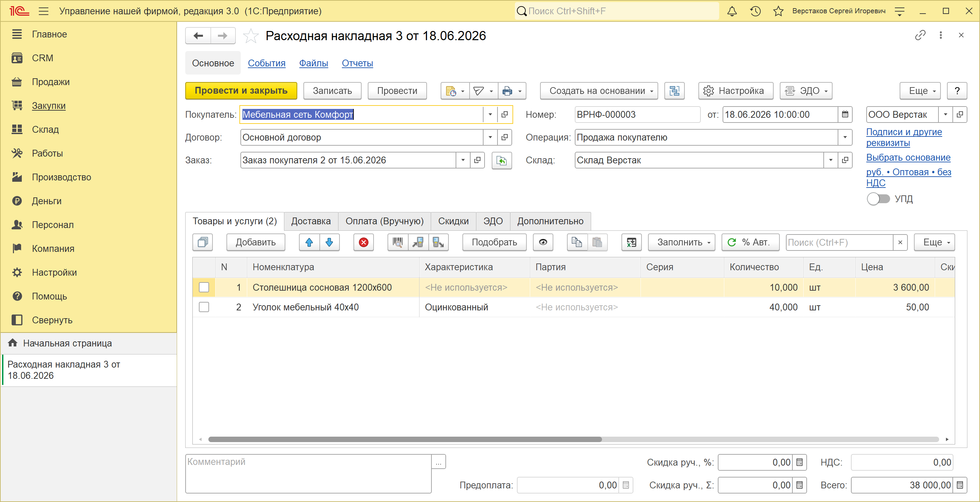Click the Добавить row button

255,242
